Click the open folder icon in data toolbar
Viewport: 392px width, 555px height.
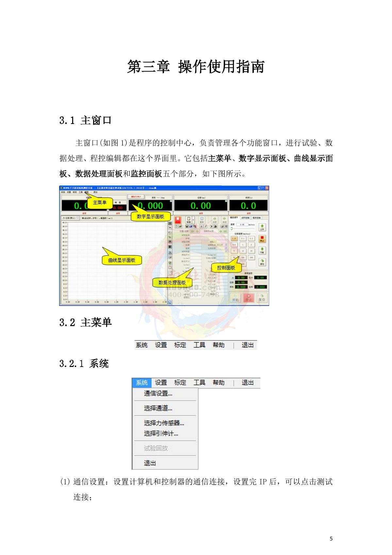[x=180, y=226]
